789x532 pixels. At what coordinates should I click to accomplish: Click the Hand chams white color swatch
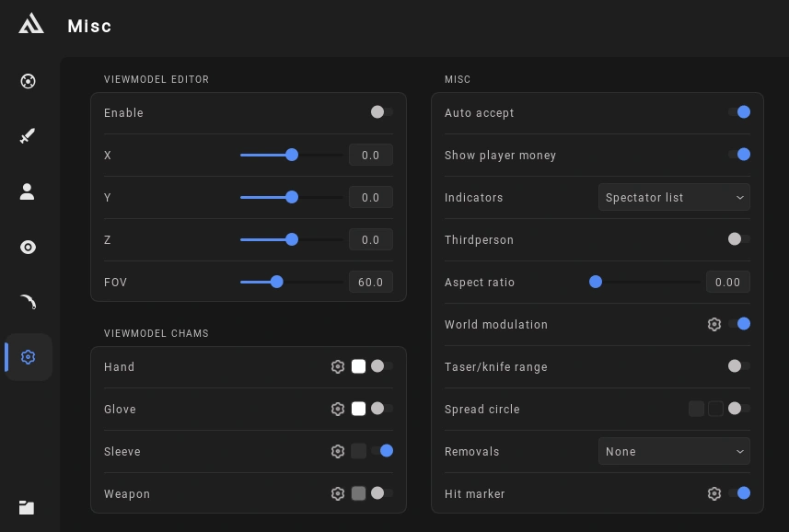tap(358, 366)
